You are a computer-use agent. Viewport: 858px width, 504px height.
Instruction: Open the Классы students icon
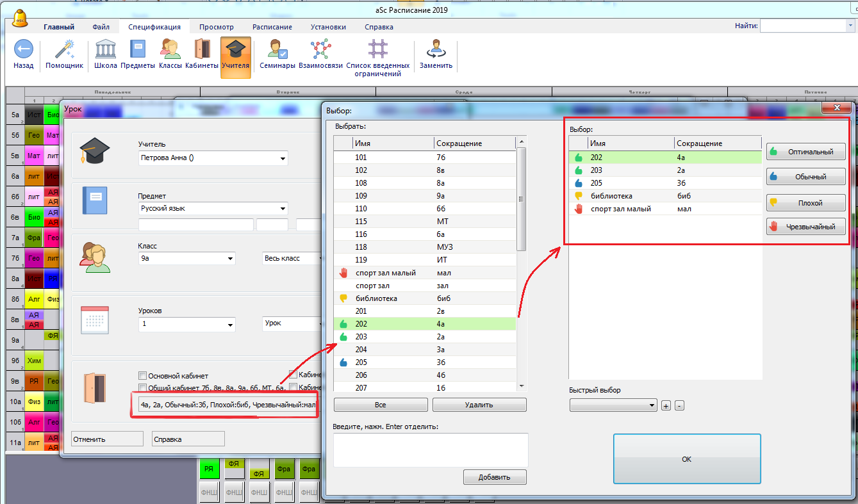pyautogui.click(x=170, y=50)
